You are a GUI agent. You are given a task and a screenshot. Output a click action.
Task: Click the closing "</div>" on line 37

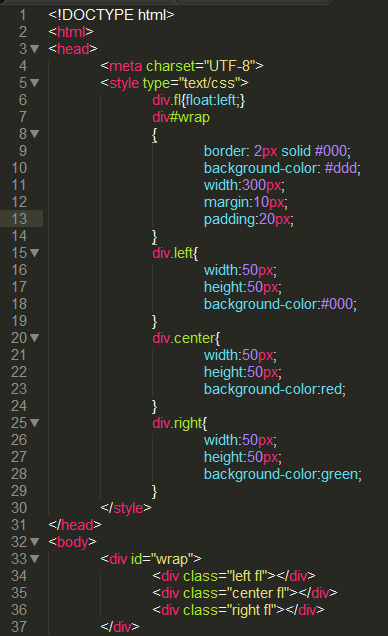click(120, 627)
